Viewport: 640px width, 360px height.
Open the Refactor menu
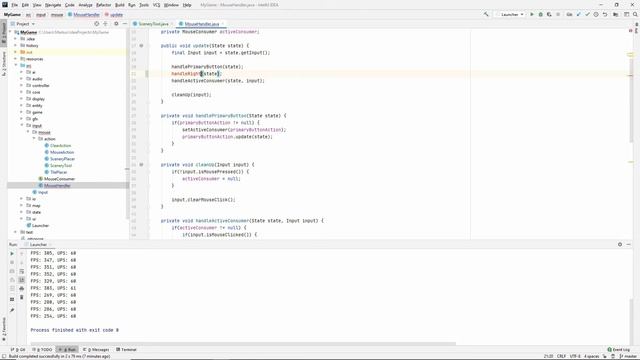coord(103,5)
